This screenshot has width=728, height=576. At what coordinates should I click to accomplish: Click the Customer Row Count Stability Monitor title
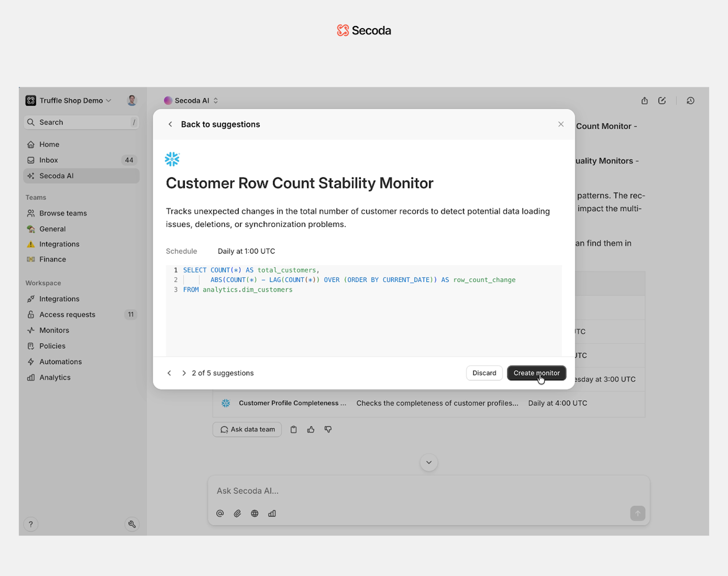click(299, 183)
